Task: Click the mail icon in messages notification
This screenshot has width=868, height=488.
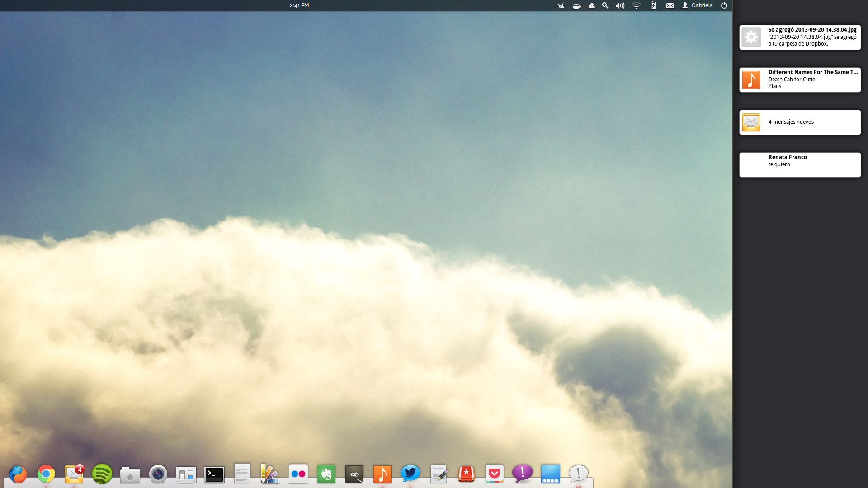Action: 751,122
